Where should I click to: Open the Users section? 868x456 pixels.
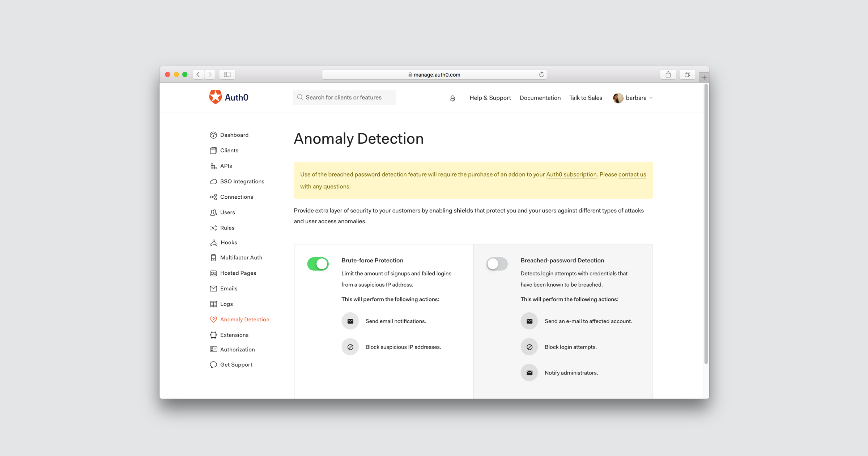(227, 212)
